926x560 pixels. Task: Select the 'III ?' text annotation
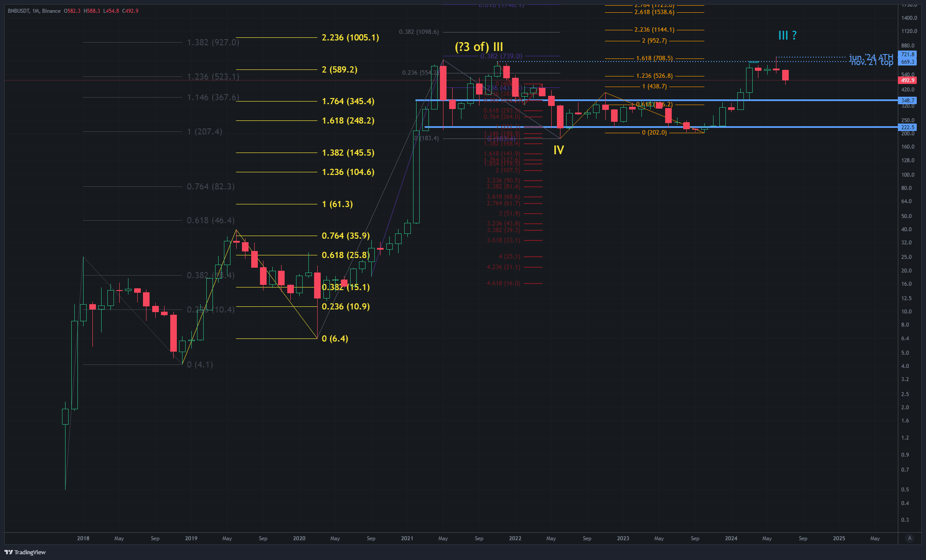tap(787, 35)
